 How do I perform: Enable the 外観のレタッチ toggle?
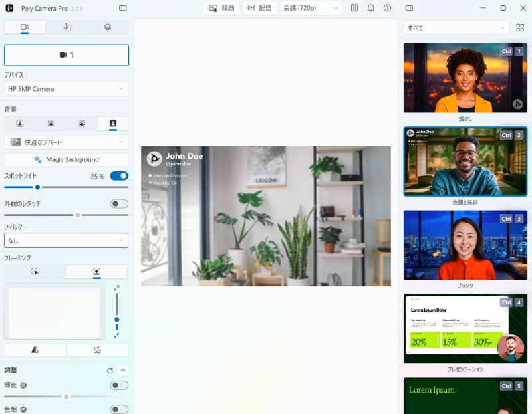click(x=119, y=204)
